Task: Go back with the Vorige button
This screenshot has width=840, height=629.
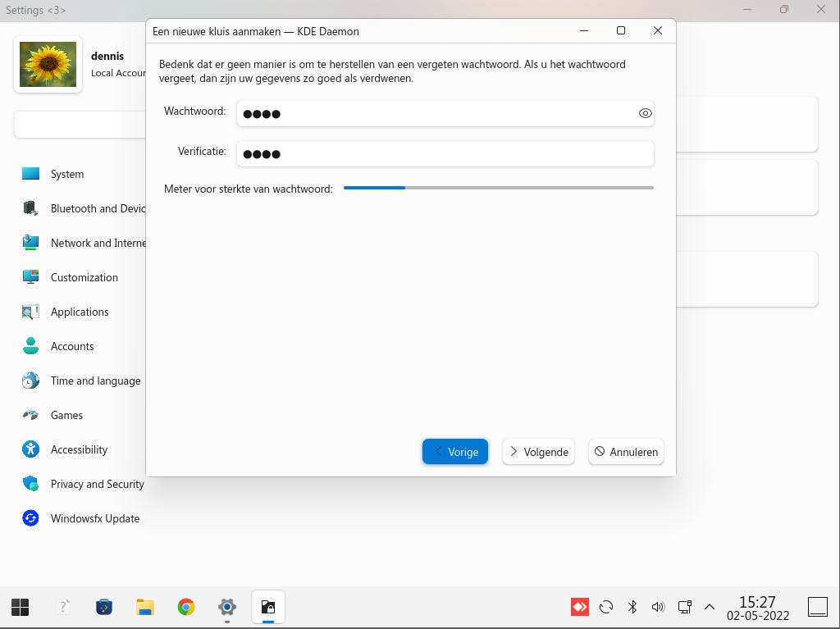Action: (454, 452)
